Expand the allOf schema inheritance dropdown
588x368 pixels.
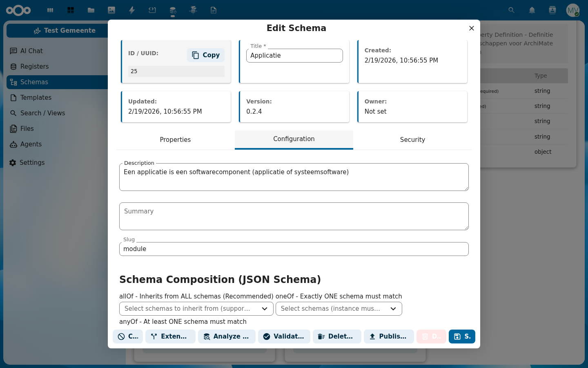[x=196, y=309]
